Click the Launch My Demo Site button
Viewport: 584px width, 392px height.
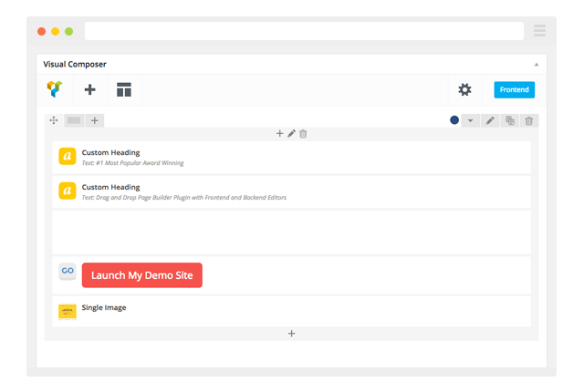click(142, 275)
